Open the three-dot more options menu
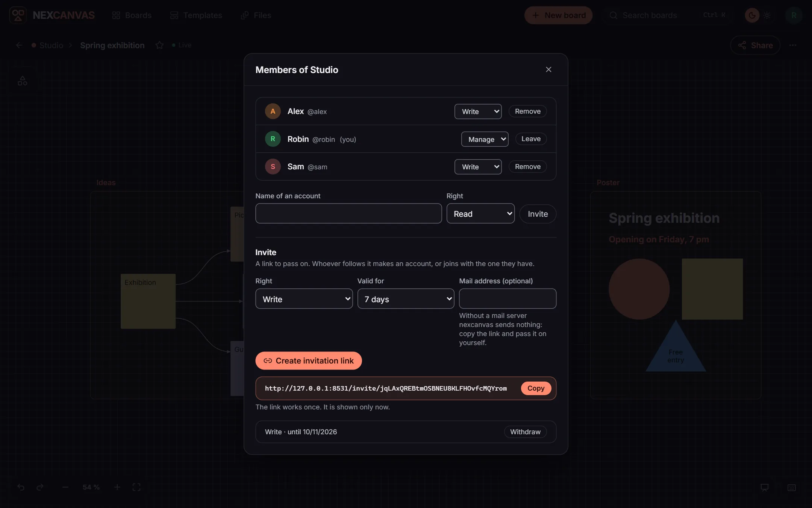Viewport: 812px width, 508px height. click(x=793, y=45)
